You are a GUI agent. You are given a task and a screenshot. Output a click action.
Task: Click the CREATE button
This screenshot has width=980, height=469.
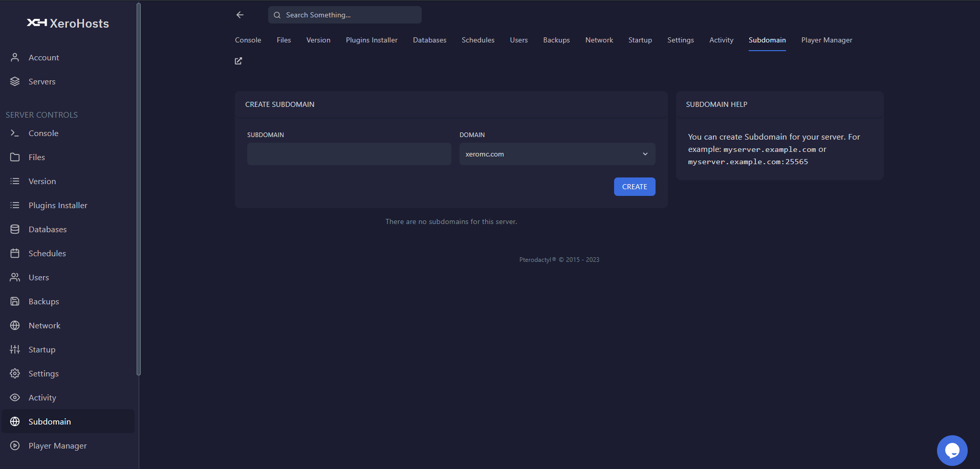pos(634,186)
